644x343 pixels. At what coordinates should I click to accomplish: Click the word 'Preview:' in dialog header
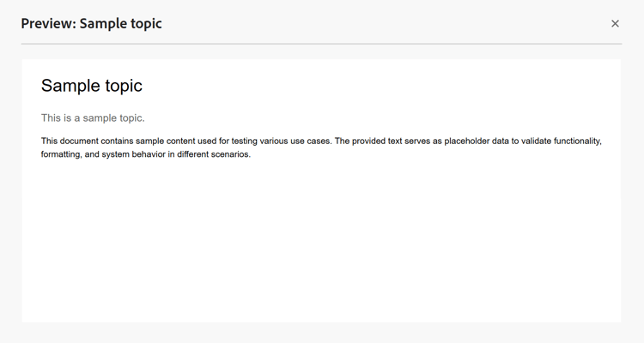(x=48, y=24)
